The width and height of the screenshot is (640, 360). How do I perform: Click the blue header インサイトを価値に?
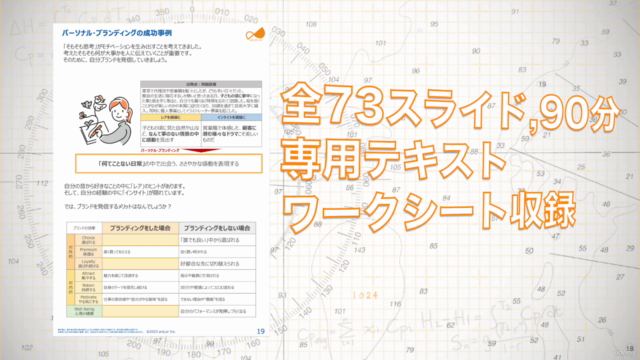tap(231, 117)
